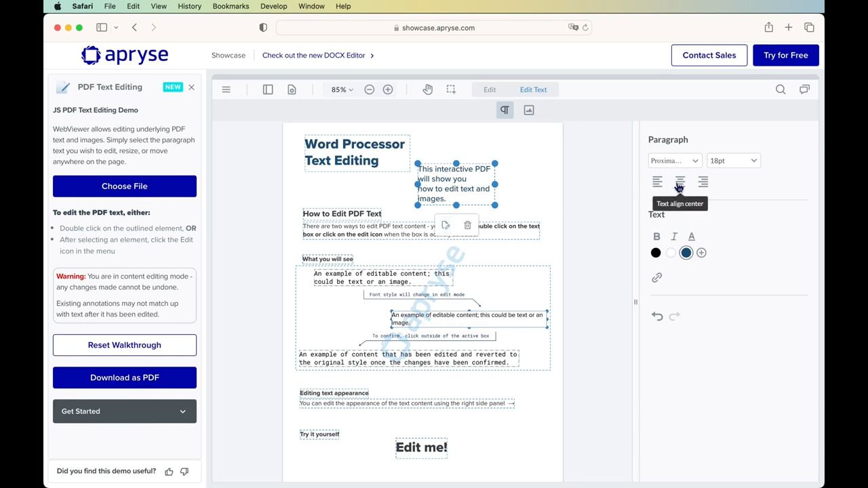Click Safari privacy shield icon

[x=263, y=28]
